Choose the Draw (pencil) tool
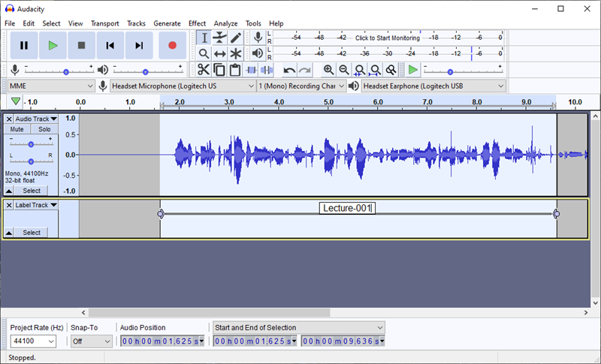 (x=236, y=38)
